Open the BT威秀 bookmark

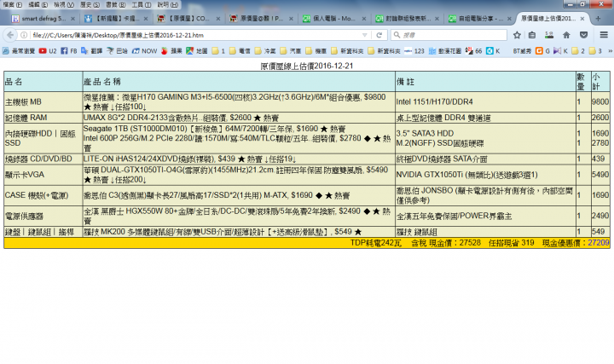pos(523,51)
